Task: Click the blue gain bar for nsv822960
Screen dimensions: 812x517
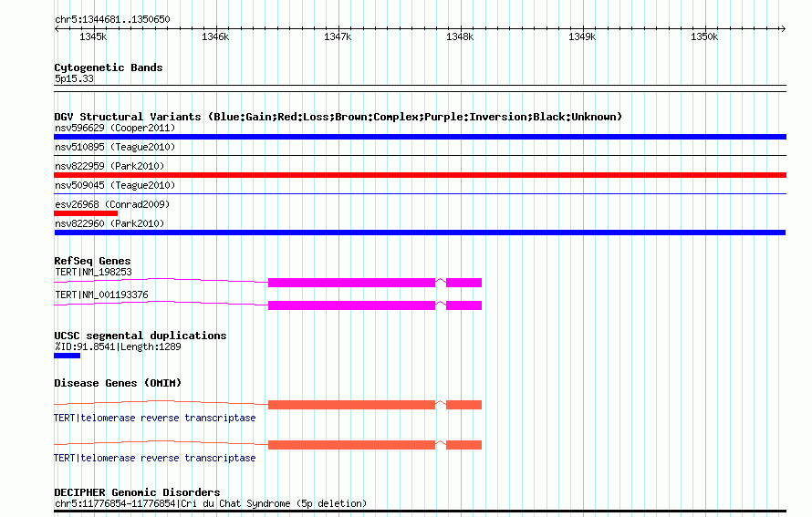Action: (x=420, y=233)
